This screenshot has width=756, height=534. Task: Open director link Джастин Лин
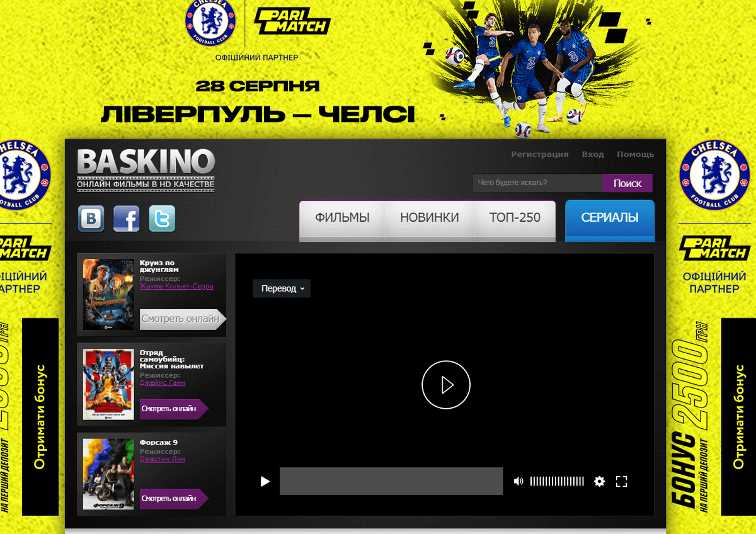pos(163,460)
